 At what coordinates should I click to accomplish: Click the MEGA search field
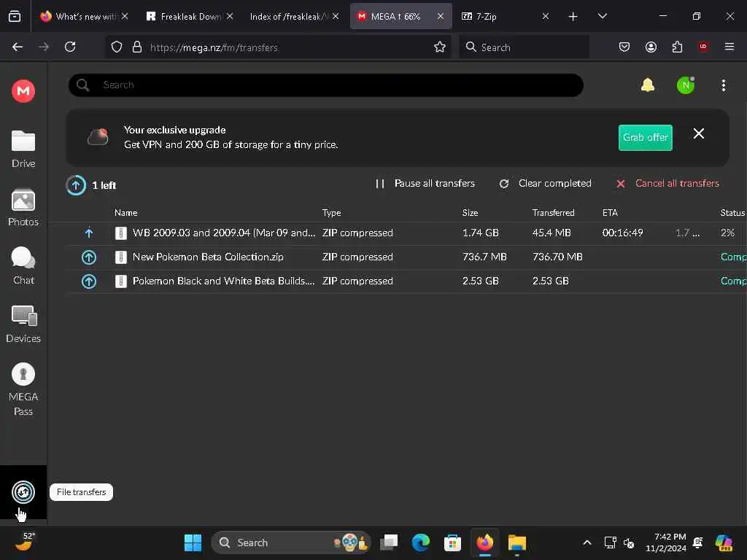[x=326, y=85]
